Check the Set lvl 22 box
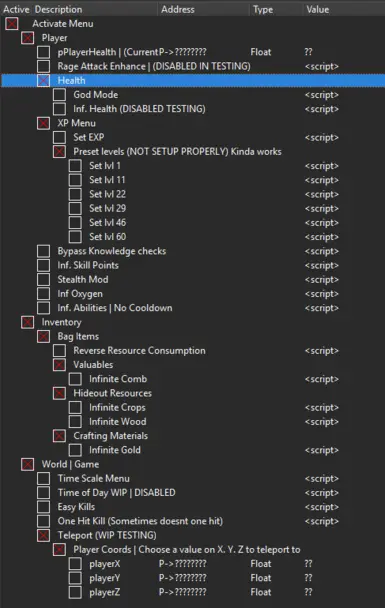Viewport: 385px width, 608px height. pos(75,194)
